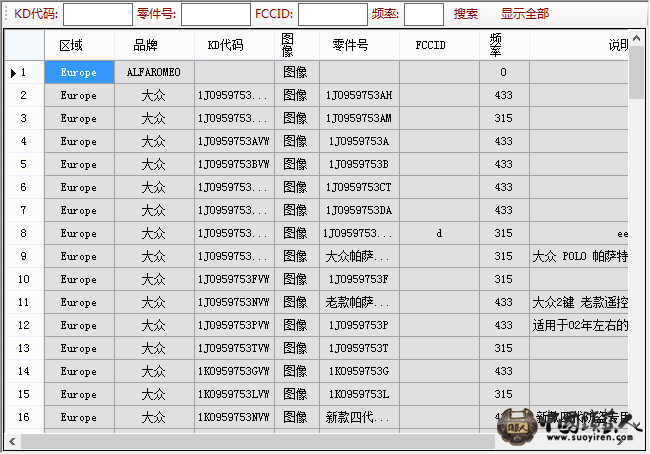Select part number 1J0959753AH cell
Screen dimensions: 650x454
[x=359, y=95]
